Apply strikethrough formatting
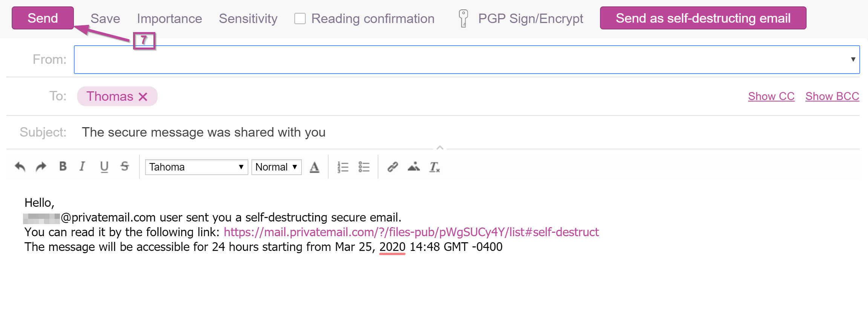The height and width of the screenshot is (326, 868). pos(125,166)
